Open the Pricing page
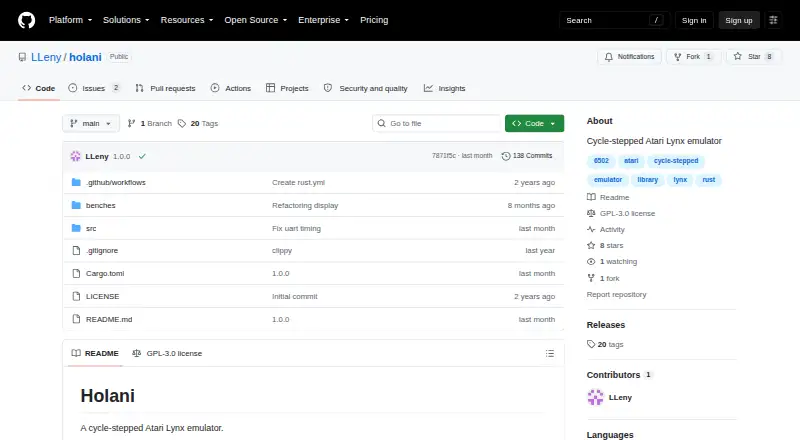 point(374,20)
